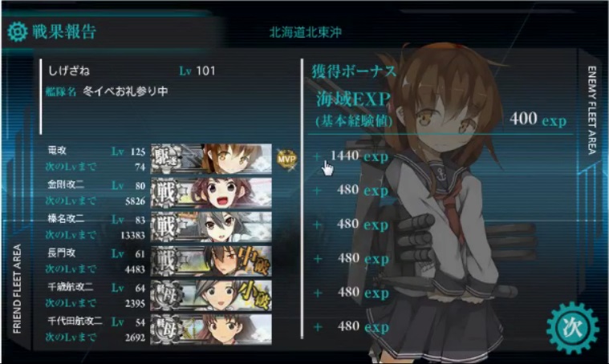
Task: Click the 戦 type badge on 金剛改二
Action: (x=166, y=193)
